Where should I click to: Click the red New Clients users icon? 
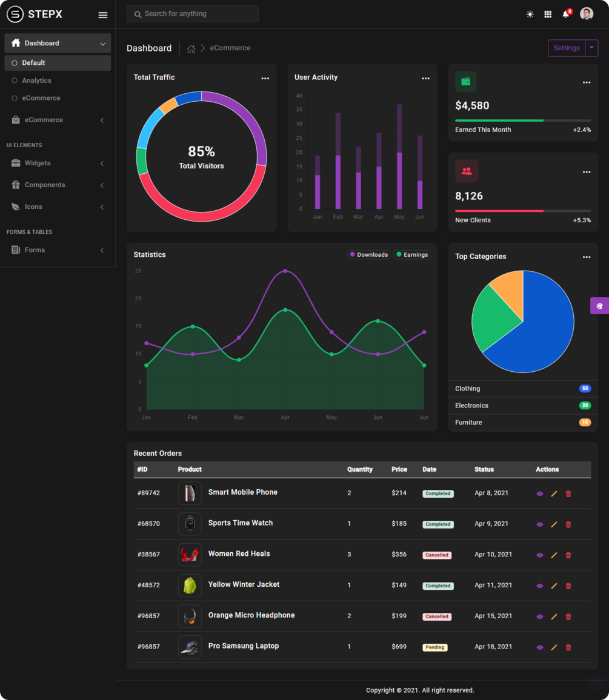467,171
